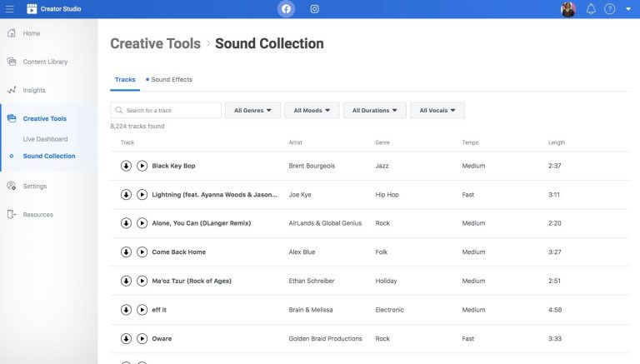Click the help question mark icon
The width and height of the screenshot is (640, 364).
[610, 9]
